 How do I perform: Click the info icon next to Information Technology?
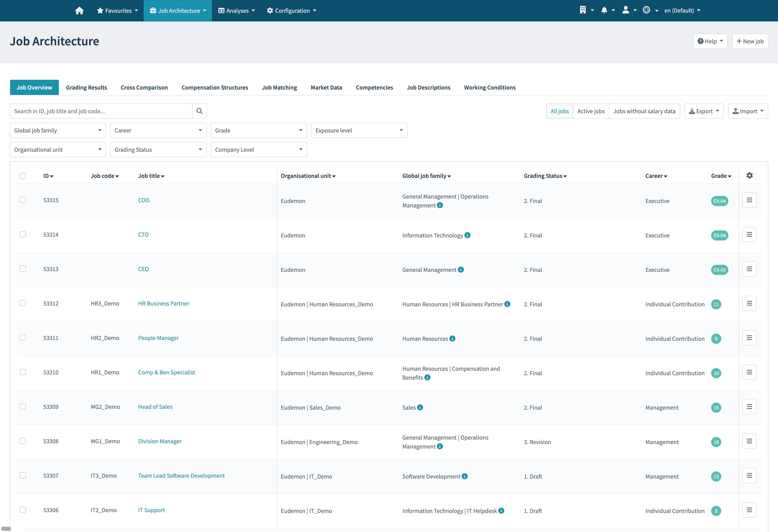[467, 235]
